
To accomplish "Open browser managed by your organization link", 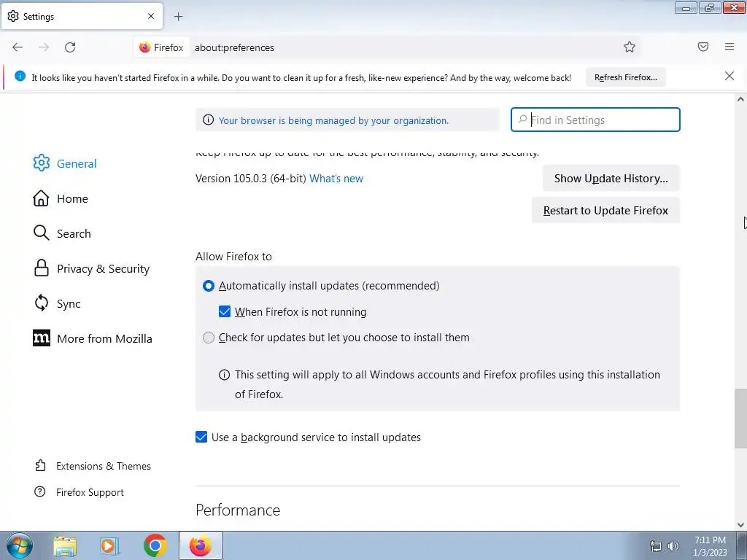I will pos(333,120).
